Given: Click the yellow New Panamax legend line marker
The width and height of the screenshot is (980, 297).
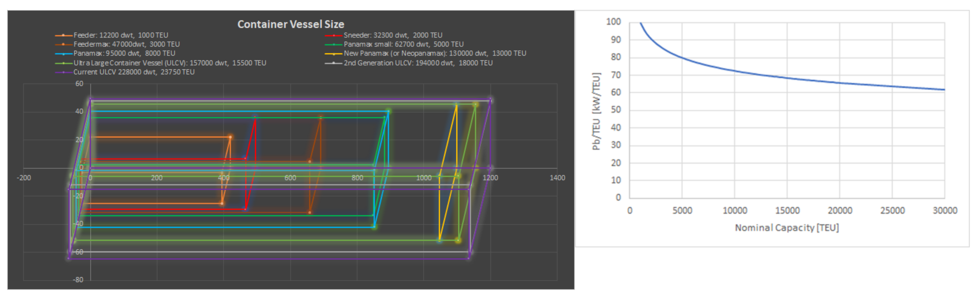Looking at the screenshot, I should (x=333, y=54).
